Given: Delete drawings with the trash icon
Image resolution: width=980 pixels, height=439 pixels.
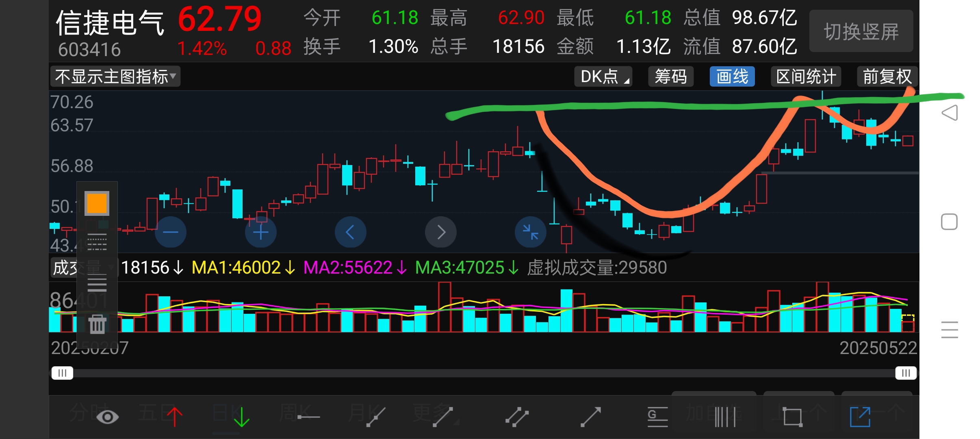Looking at the screenshot, I should pyautogui.click(x=97, y=324).
